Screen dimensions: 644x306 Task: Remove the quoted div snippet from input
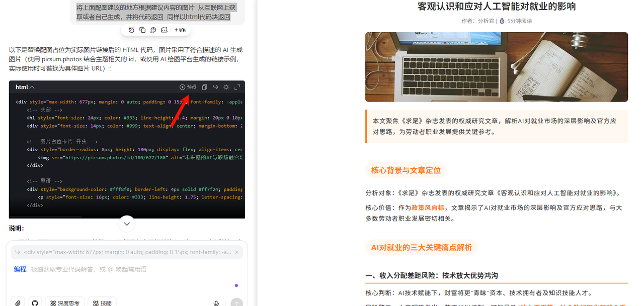pos(237,252)
